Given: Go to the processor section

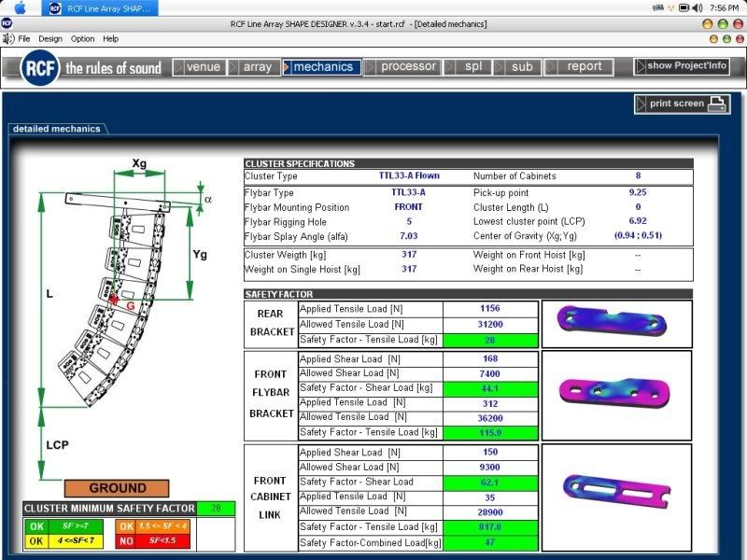Looking at the screenshot, I should pyautogui.click(x=402, y=67).
